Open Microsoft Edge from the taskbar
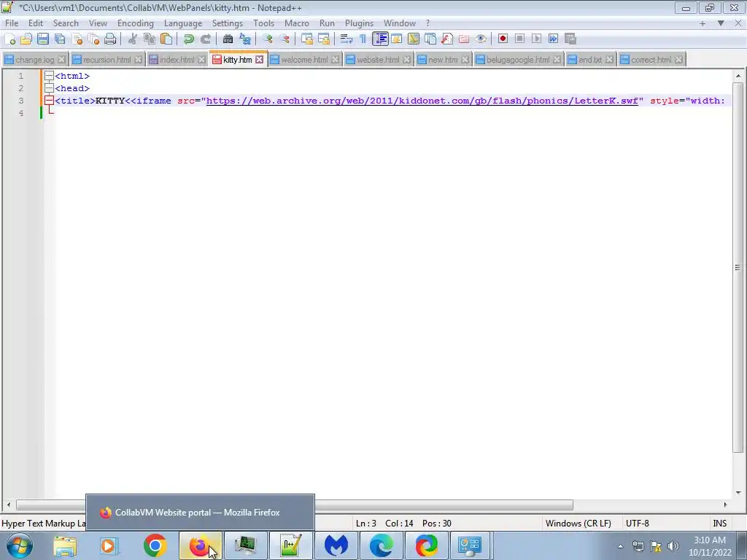 pyautogui.click(x=381, y=545)
